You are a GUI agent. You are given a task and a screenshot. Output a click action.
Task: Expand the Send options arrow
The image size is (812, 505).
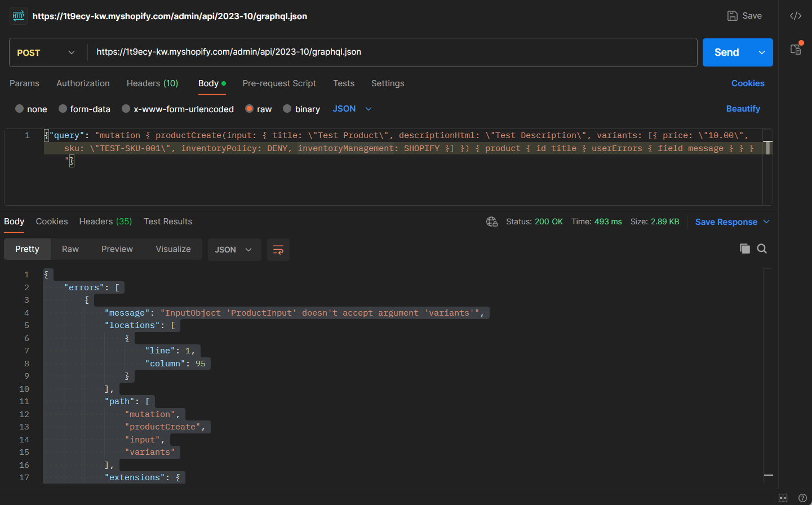[762, 52]
